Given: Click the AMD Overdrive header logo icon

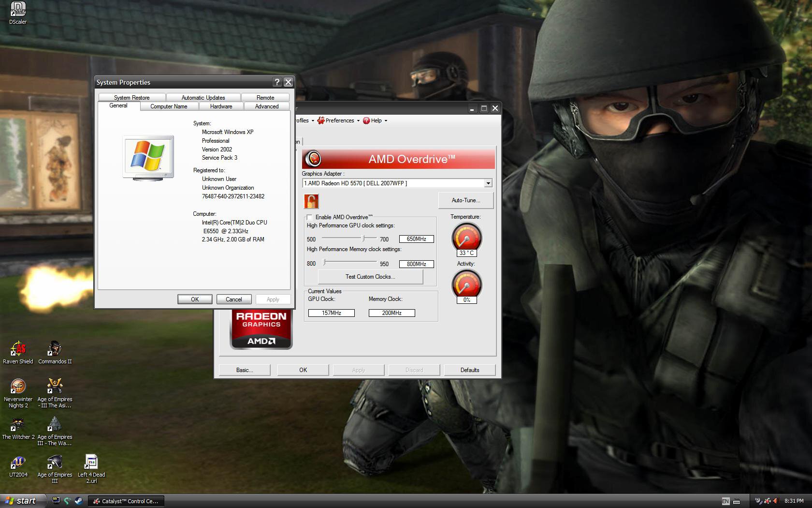Looking at the screenshot, I should coord(314,159).
